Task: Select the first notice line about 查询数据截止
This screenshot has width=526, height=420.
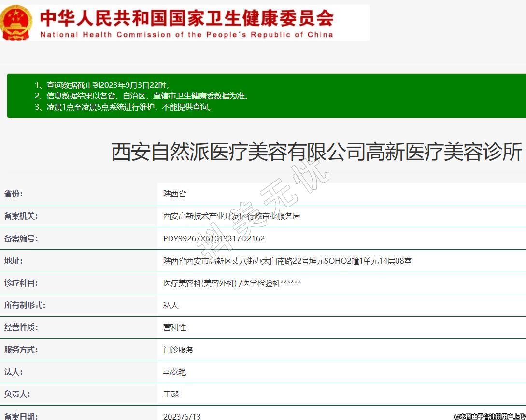Action: coord(102,85)
